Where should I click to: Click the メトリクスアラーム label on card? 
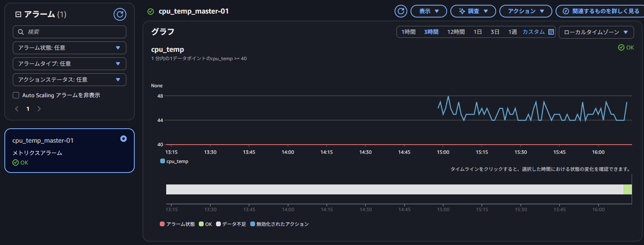[37, 153]
